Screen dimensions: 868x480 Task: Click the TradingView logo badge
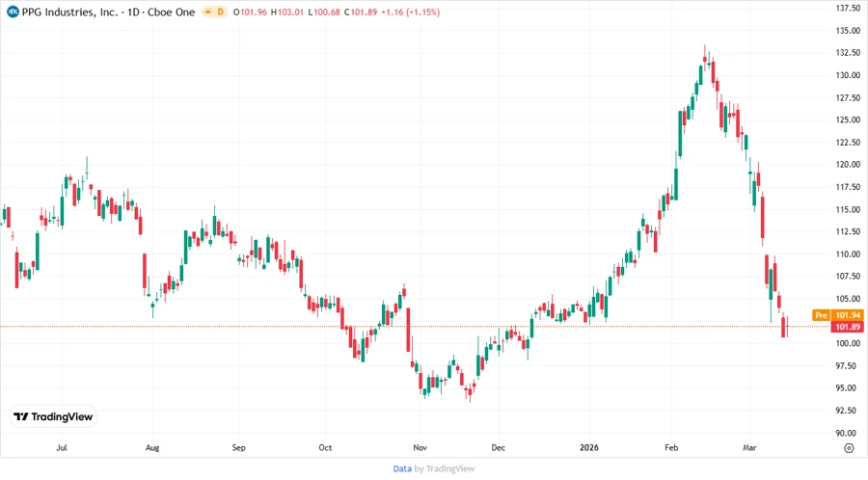coord(54,416)
